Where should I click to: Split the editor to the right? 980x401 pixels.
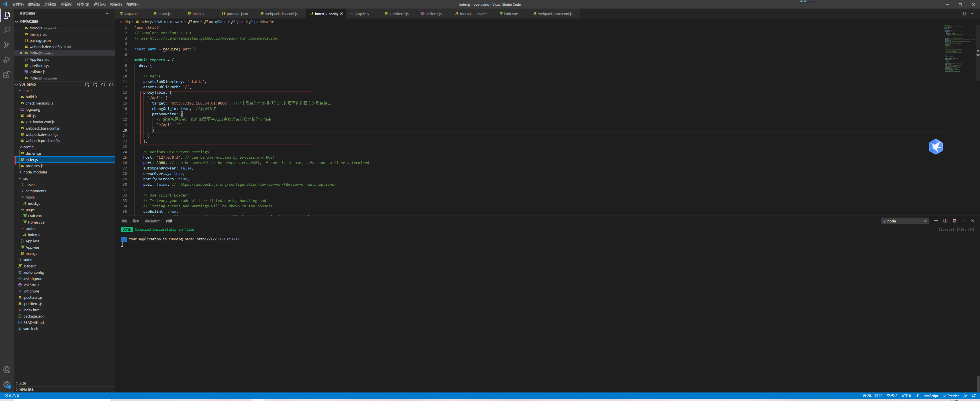click(x=963, y=14)
